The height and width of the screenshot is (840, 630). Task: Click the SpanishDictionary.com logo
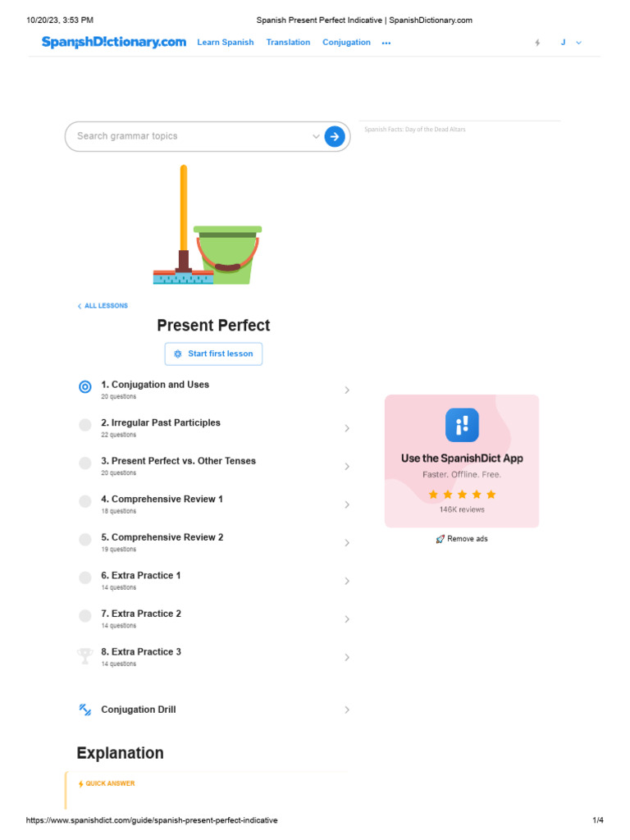(114, 42)
